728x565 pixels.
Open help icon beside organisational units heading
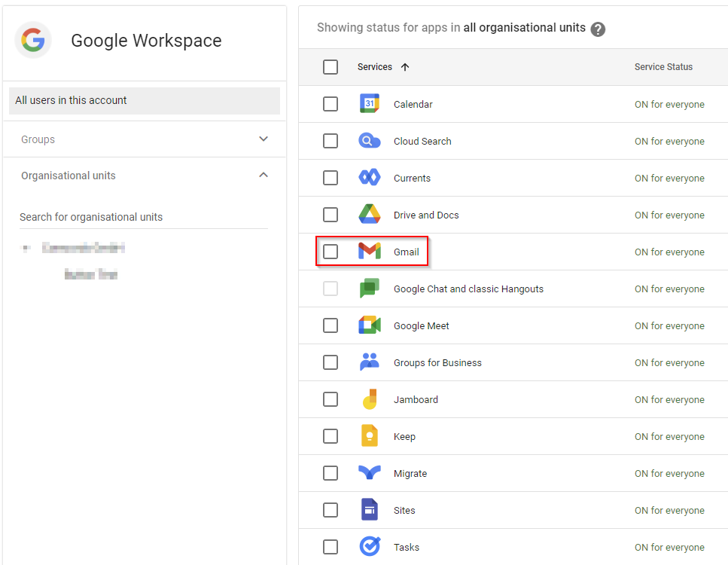point(598,29)
